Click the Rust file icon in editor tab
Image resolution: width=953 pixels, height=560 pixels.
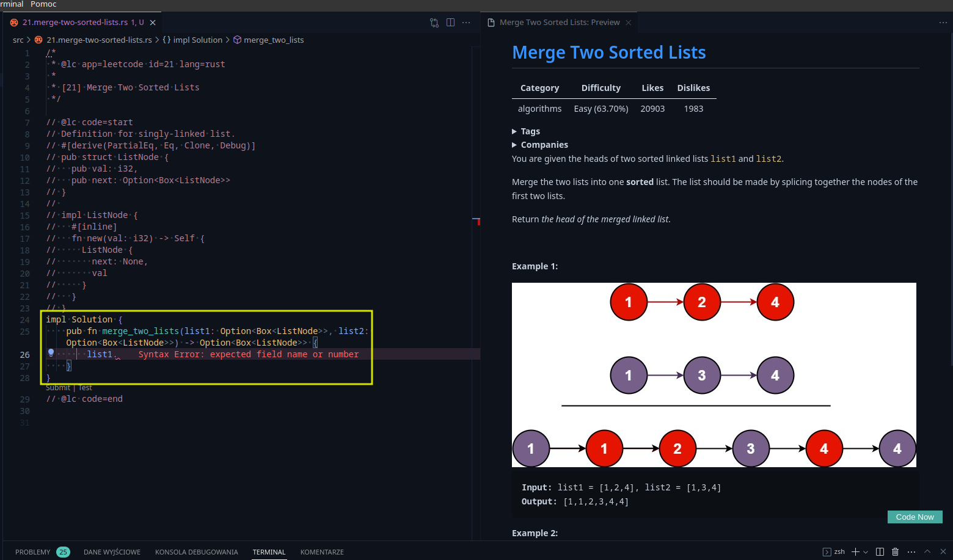pyautogui.click(x=14, y=23)
